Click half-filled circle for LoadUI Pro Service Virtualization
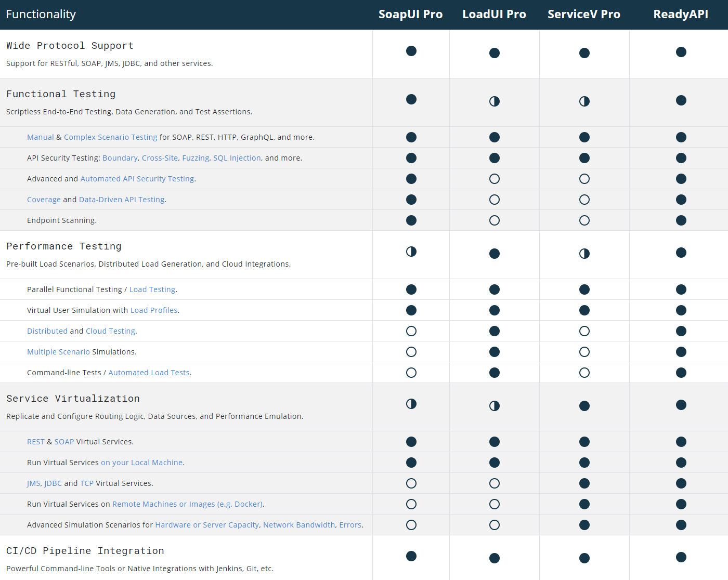Screen dimensions: 728x580 495,406
